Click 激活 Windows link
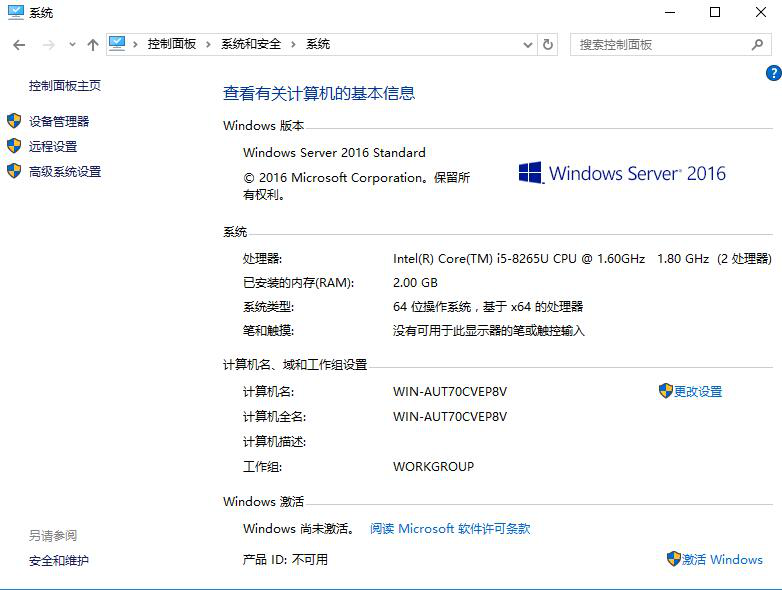Image resolution: width=782 pixels, height=590 pixels. (x=722, y=560)
